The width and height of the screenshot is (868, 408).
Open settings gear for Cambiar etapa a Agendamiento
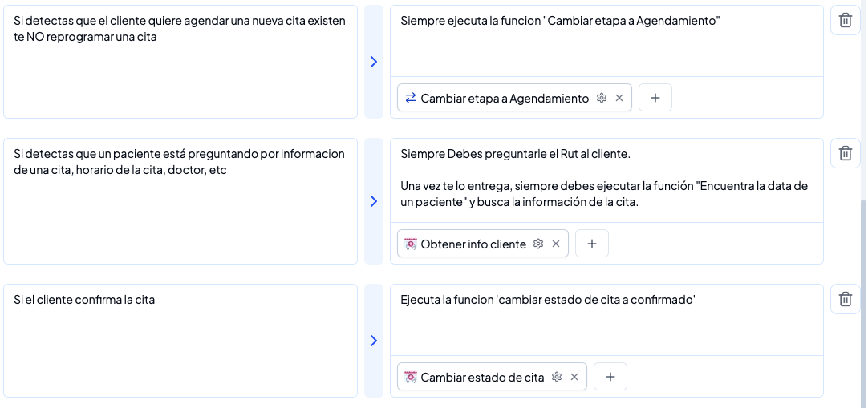pos(602,98)
